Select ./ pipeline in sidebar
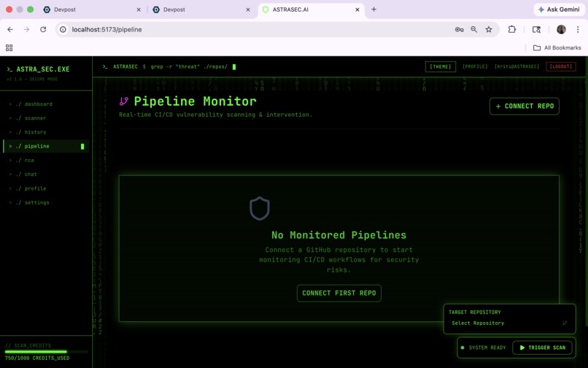 coord(46,146)
